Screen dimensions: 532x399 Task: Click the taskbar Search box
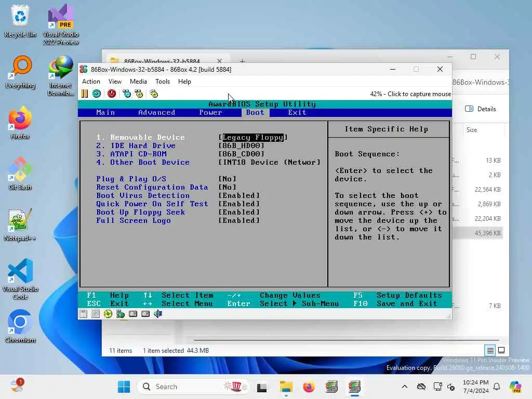[x=193, y=387]
